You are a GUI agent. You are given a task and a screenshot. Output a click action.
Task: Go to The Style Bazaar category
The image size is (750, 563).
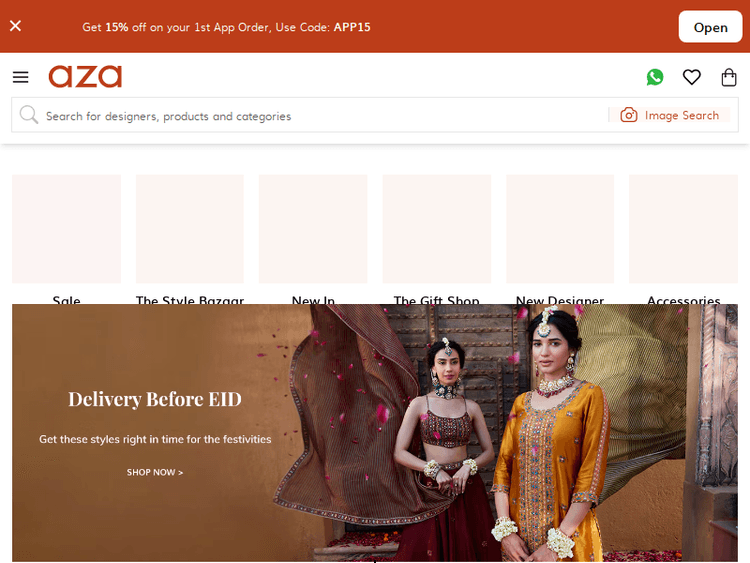tap(190, 230)
